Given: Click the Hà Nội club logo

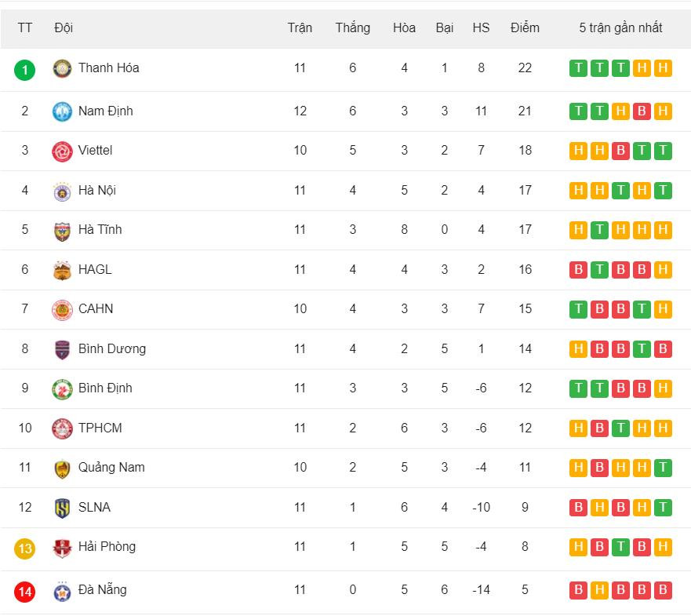Looking at the screenshot, I should click(x=62, y=191).
